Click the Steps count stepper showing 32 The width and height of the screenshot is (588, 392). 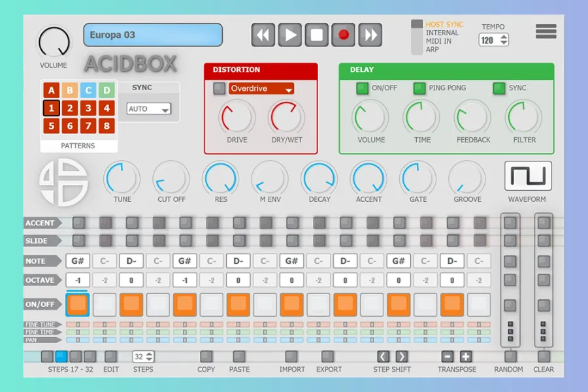click(143, 357)
